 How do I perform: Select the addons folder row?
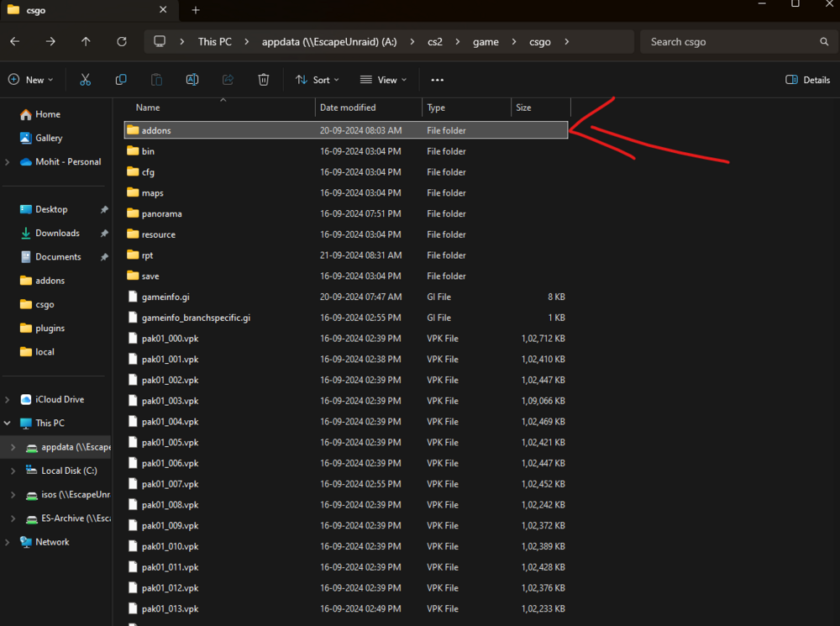pyautogui.click(x=346, y=130)
